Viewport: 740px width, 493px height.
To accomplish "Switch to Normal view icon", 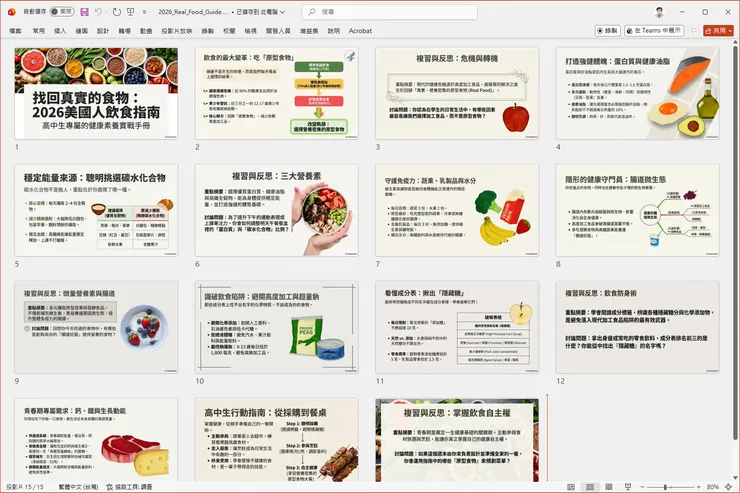I will (x=571, y=486).
